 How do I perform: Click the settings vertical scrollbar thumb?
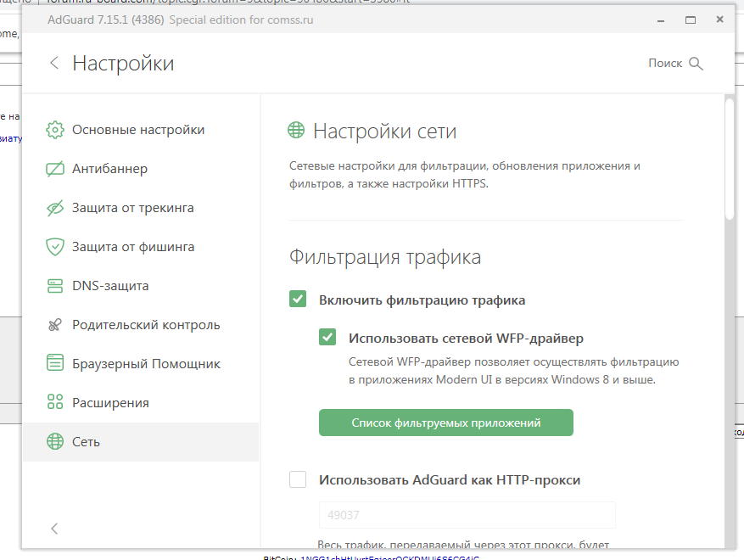coord(730,157)
